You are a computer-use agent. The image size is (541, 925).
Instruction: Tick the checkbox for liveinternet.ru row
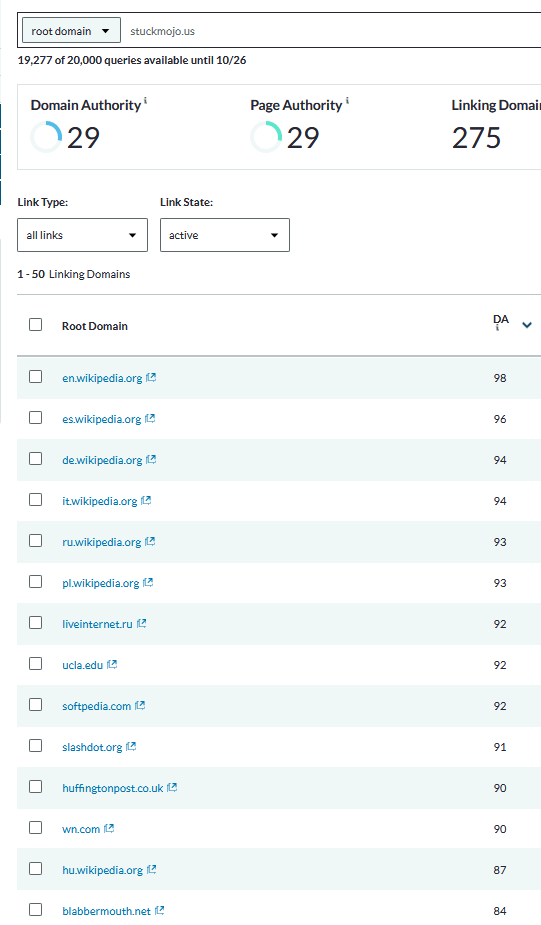(x=35, y=623)
